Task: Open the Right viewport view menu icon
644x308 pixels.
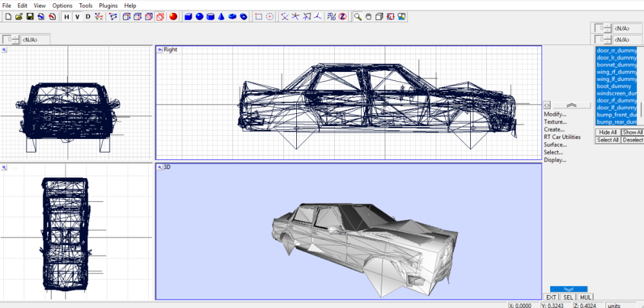Action: pyautogui.click(x=160, y=50)
